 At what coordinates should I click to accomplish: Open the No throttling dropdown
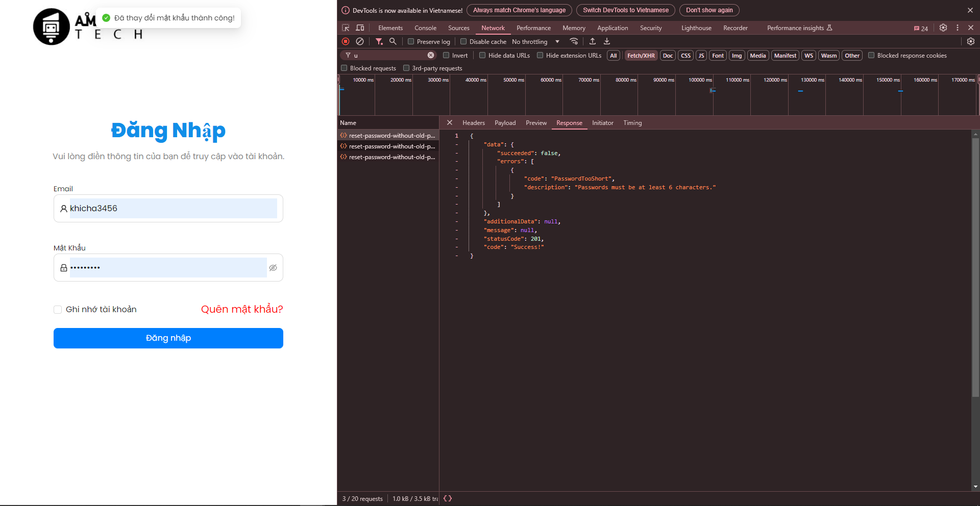tap(535, 41)
